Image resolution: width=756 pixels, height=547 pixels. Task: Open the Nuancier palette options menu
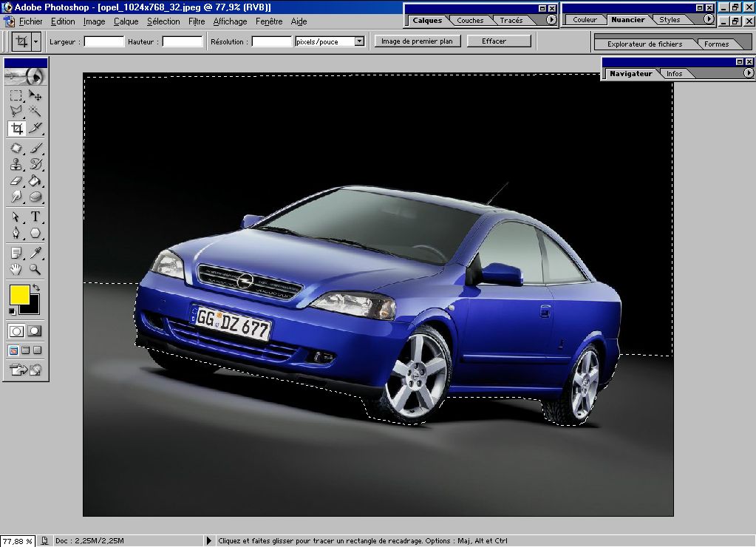click(709, 19)
